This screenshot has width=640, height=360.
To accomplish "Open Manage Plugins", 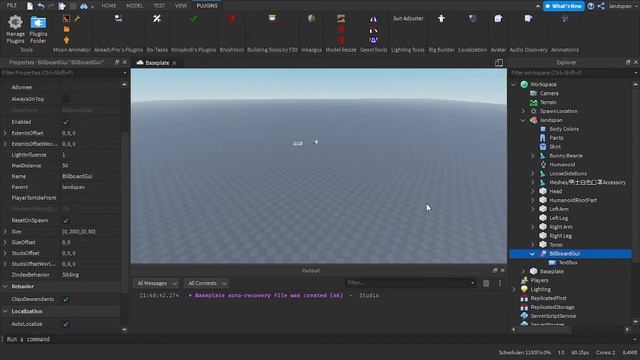I will pos(15,29).
